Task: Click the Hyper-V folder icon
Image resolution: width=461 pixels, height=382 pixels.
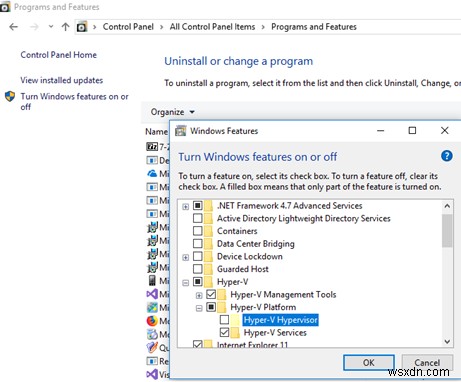Action: pyautogui.click(x=209, y=282)
